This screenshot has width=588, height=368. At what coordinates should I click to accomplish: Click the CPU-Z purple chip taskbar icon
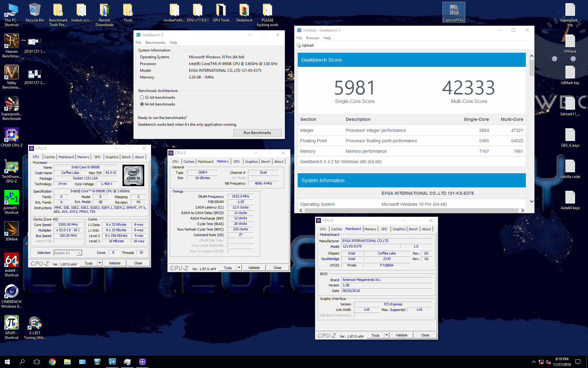tap(142, 362)
